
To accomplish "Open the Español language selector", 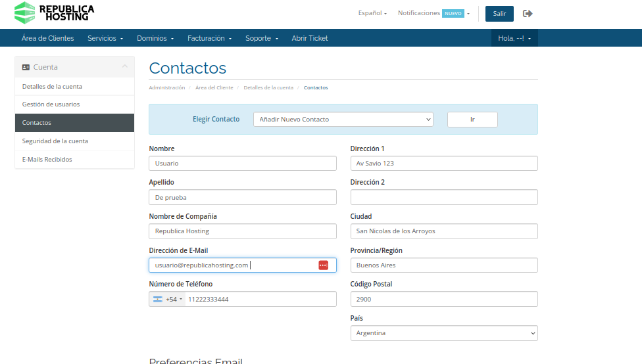I will point(372,13).
